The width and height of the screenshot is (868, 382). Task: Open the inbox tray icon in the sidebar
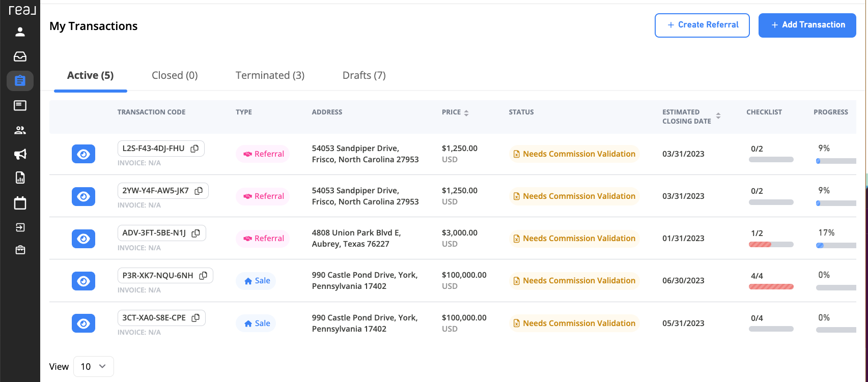coord(20,56)
